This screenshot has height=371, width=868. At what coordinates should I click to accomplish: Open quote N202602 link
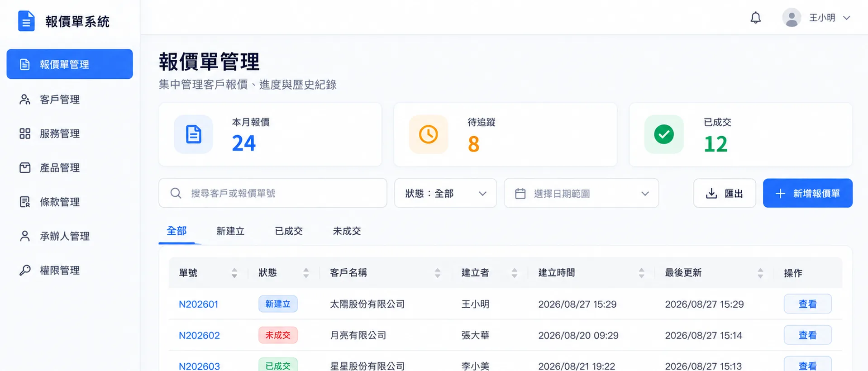tap(199, 335)
